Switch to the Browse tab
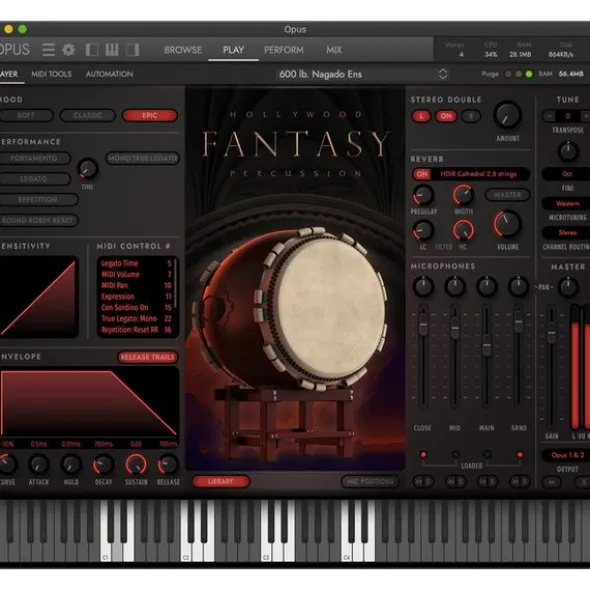The image size is (590, 591). [x=183, y=50]
